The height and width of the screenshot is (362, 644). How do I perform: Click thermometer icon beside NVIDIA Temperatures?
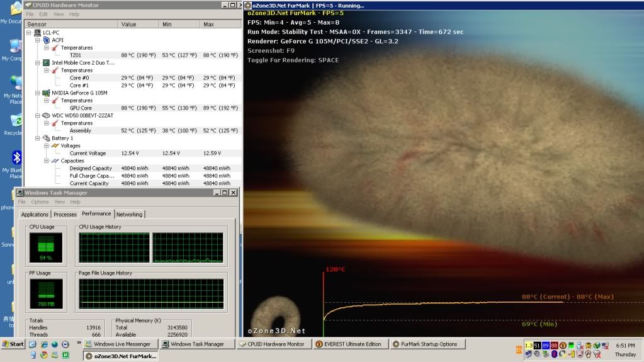tap(55, 100)
